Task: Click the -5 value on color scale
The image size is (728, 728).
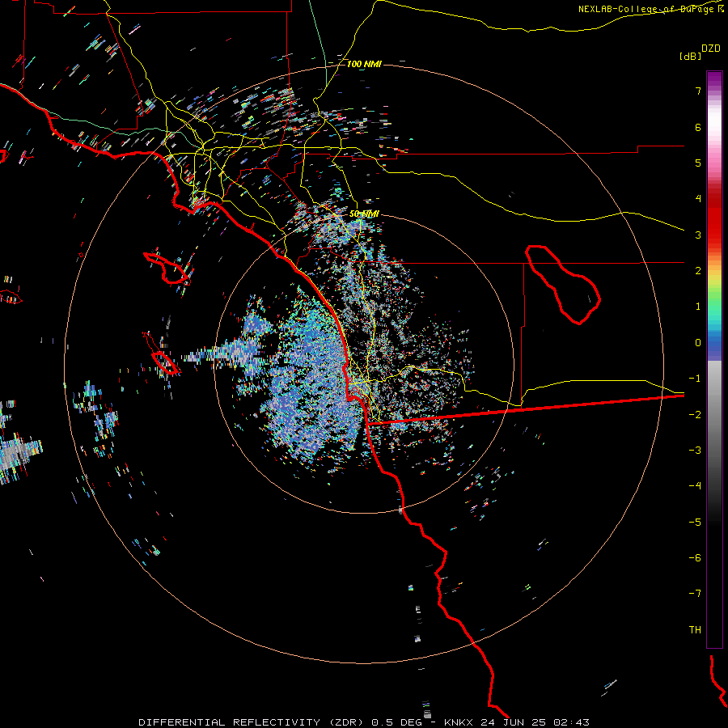Action: click(x=695, y=523)
